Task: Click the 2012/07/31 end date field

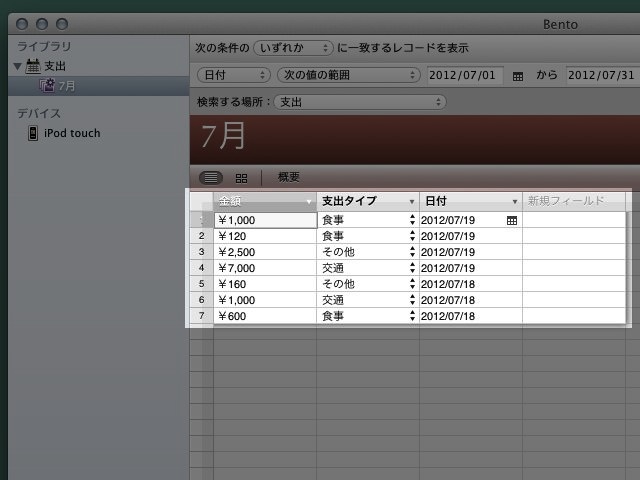Action: [x=602, y=75]
